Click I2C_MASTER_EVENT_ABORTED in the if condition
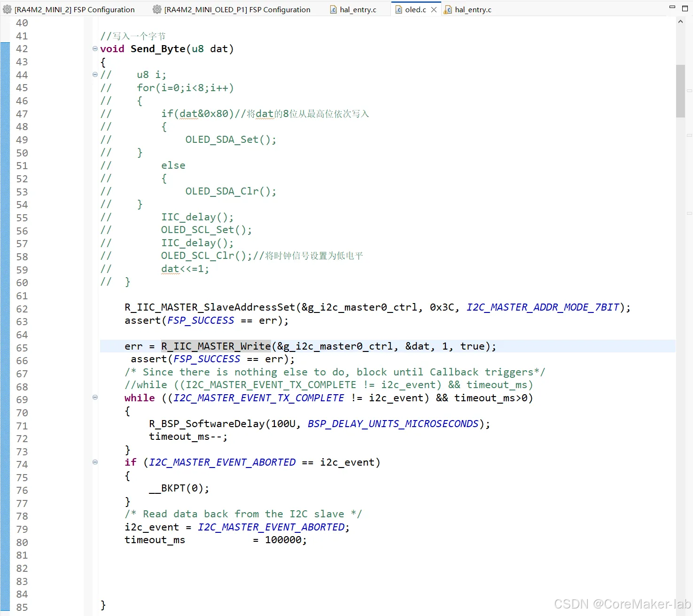The image size is (693, 616). 222,462
